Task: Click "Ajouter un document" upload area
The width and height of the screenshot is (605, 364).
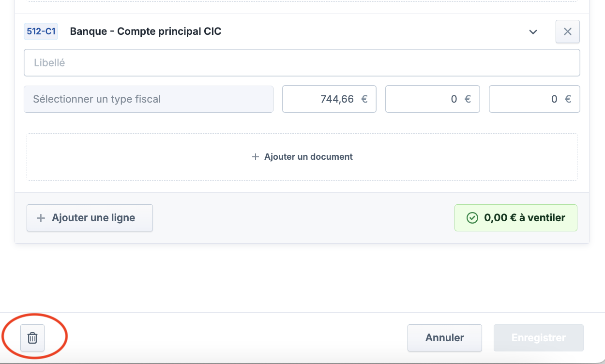Action: pyautogui.click(x=302, y=157)
